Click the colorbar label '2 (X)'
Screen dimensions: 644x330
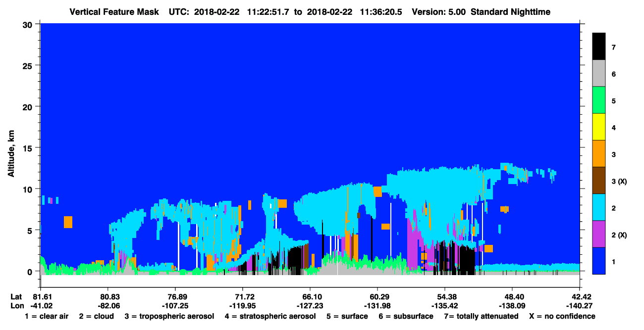619,235
